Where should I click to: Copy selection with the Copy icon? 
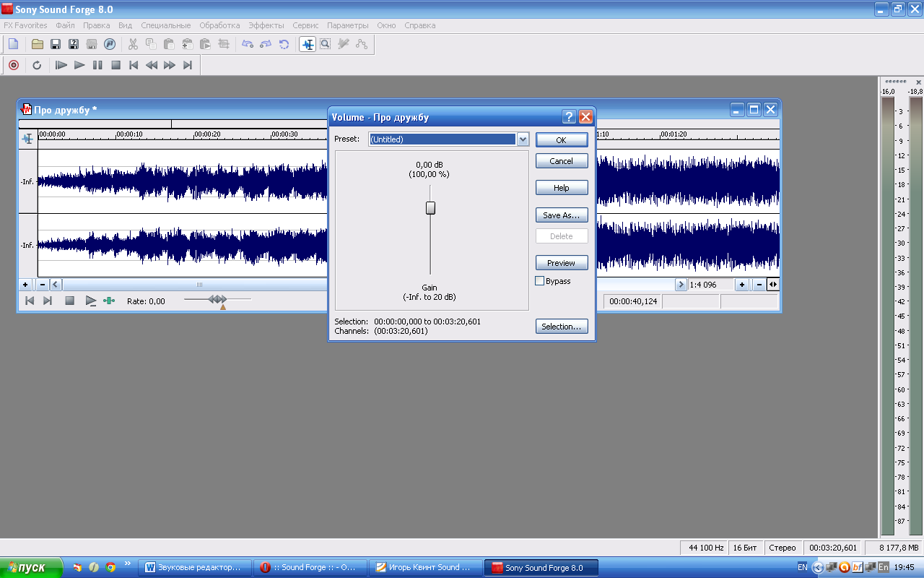pyautogui.click(x=151, y=44)
